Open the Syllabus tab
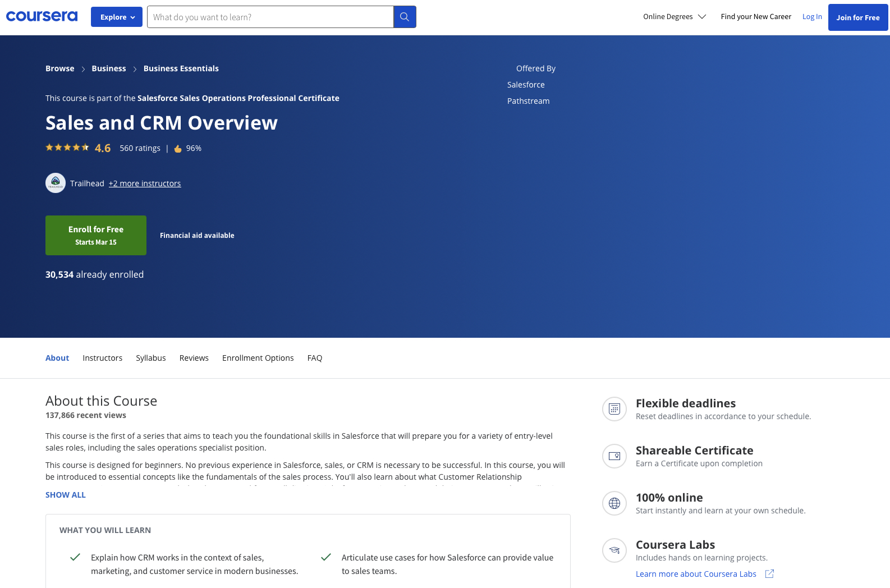Image resolution: width=890 pixels, height=588 pixels. [151, 358]
